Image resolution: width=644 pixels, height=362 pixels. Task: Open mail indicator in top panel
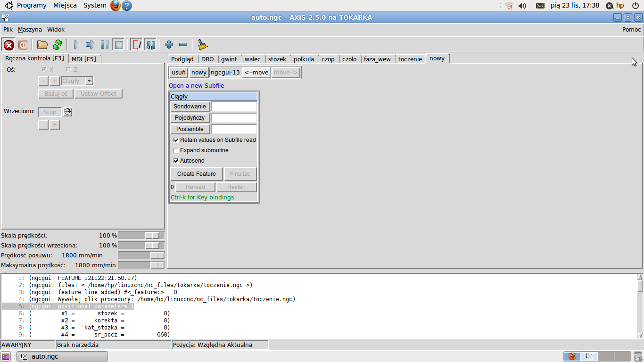pyautogui.click(x=540, y=6)
